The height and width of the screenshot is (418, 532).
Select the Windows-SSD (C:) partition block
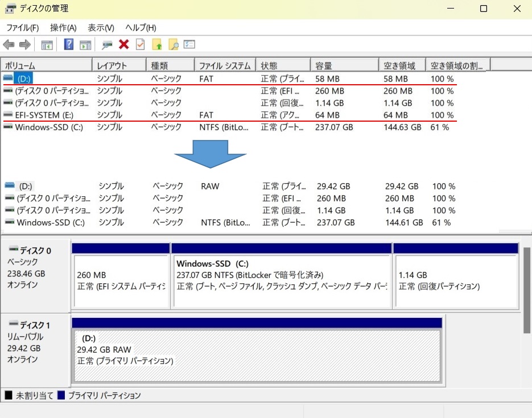coord(282,281)
